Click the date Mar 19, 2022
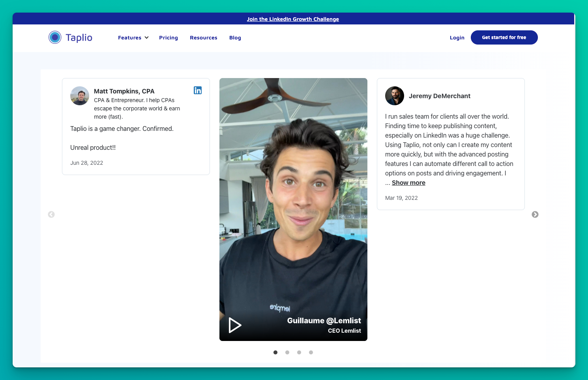Image resolution: width=588 pixels, height=380 pixels. tap(401, 198)
